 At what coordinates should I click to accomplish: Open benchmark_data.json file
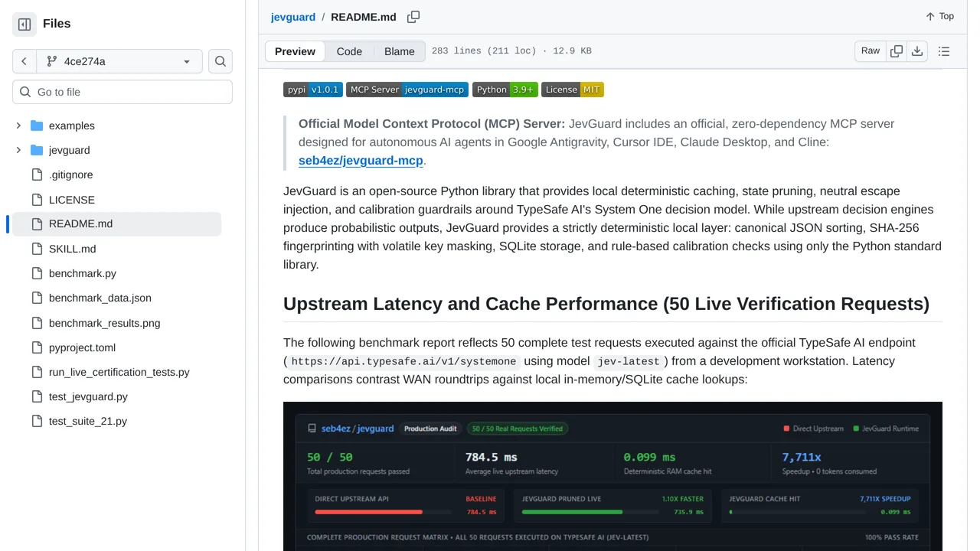point(100,298)
